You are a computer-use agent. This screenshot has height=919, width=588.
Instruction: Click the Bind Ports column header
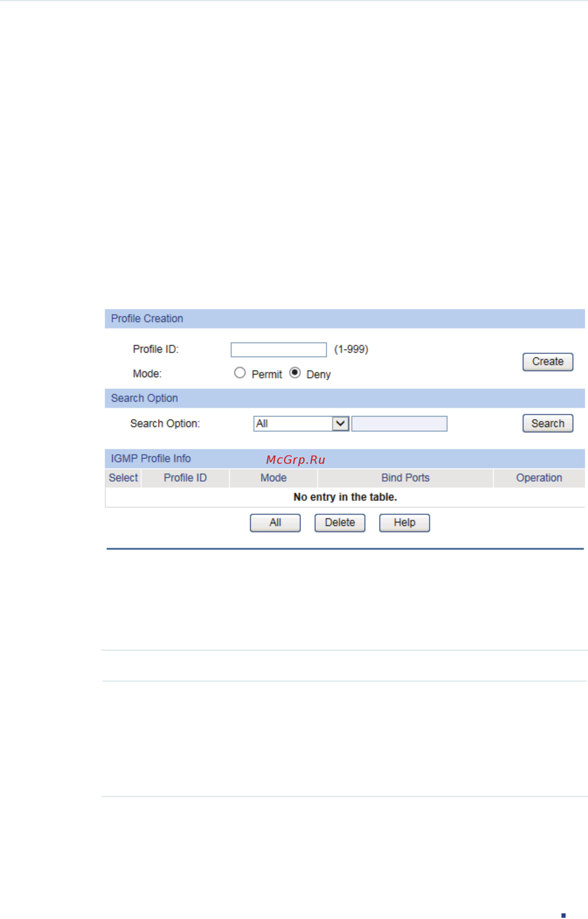(406, 478)
